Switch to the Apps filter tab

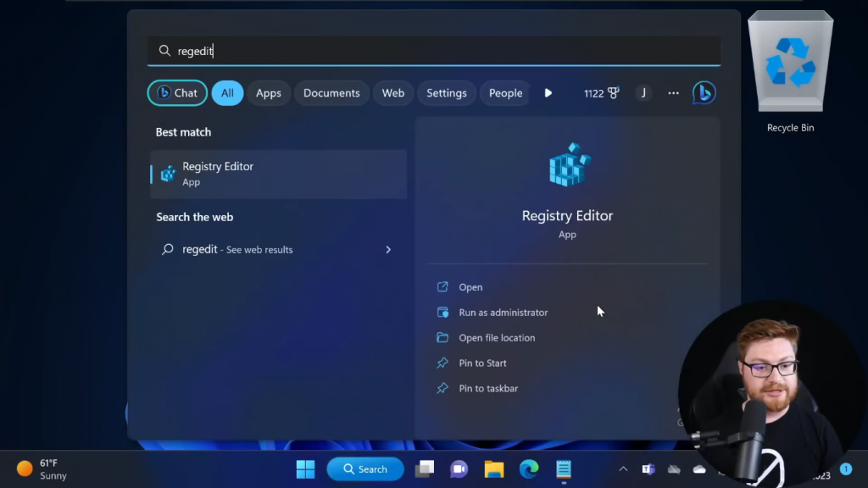click(269, 93)
